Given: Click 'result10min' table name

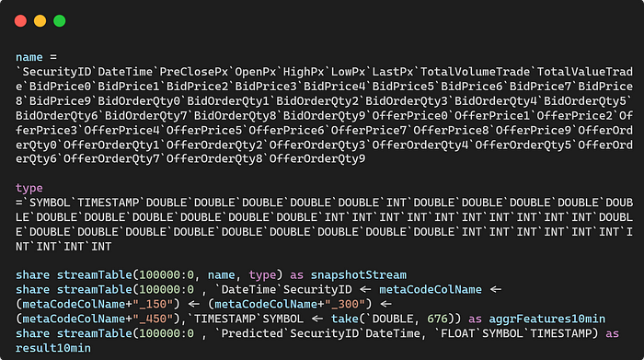Looking at the screenshot, I should 53,348.
